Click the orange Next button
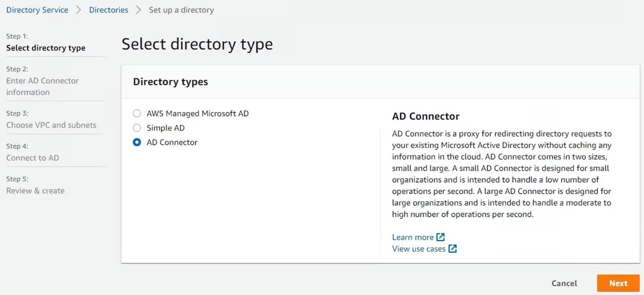Viewport: 644px width, 295px height. click(x=618, y=283)
